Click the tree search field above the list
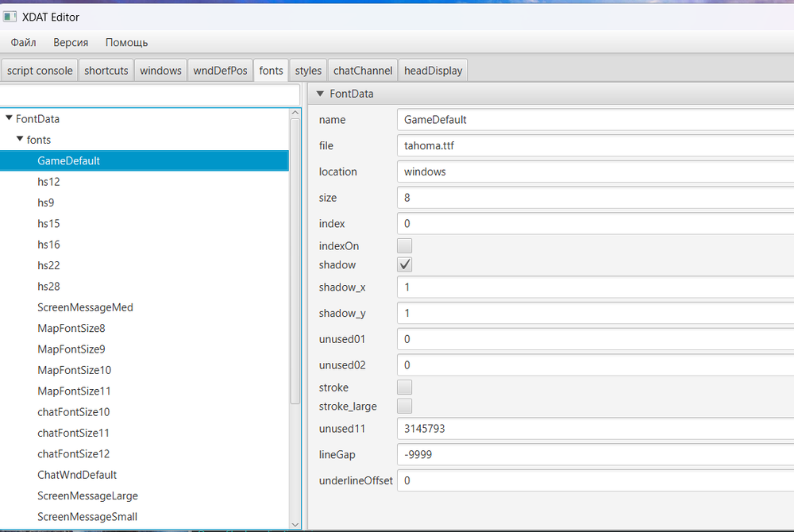 150,94
